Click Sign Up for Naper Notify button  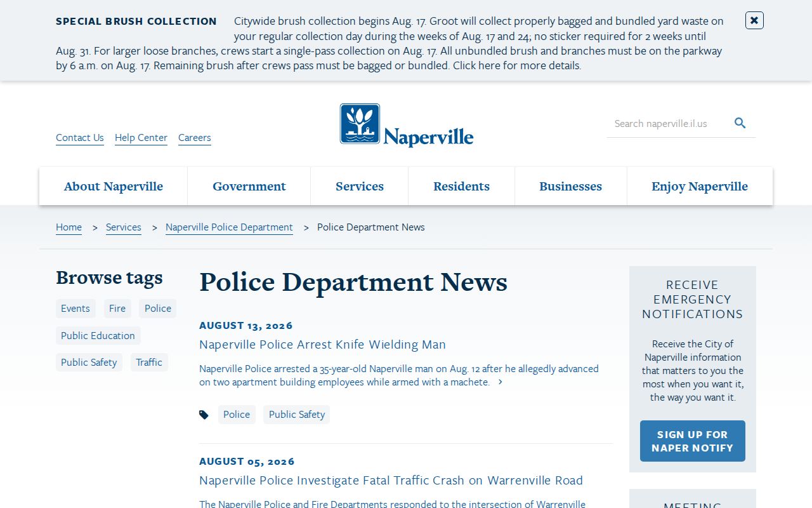pos(693,441)
